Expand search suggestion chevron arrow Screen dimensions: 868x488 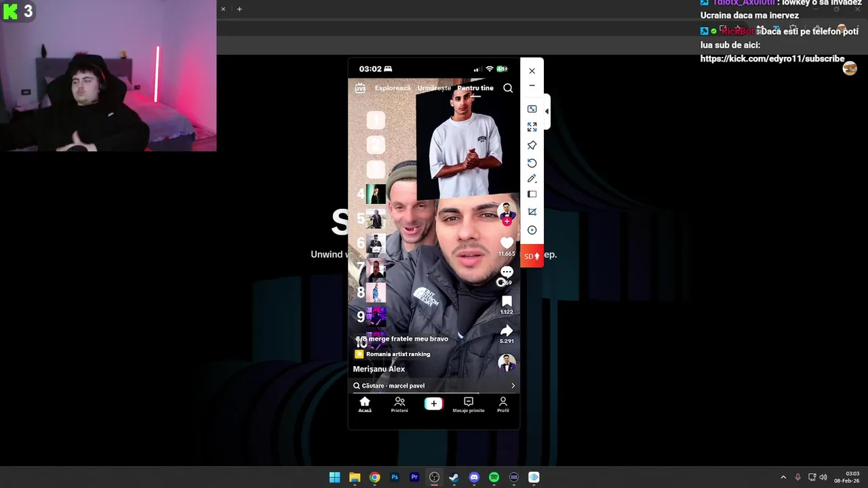click(513, 386)
